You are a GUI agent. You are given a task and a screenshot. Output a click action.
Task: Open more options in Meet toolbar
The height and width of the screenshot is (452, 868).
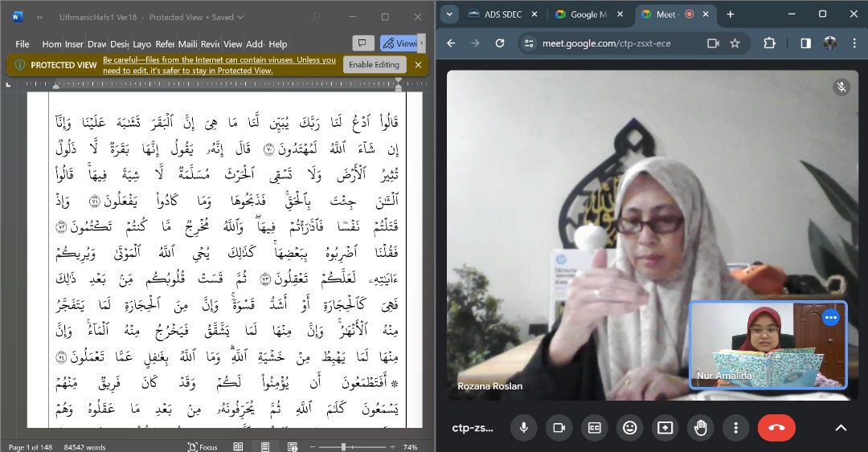point(735,428)
